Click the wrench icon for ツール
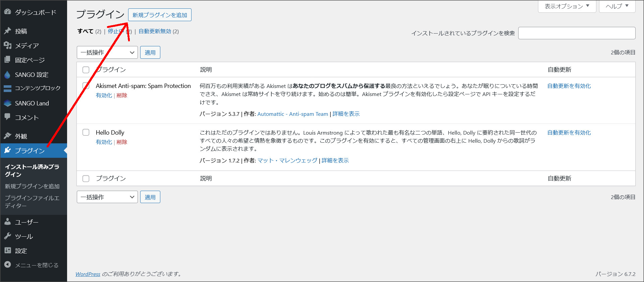Viewport: 644px width, 282px height. point(7,236)
